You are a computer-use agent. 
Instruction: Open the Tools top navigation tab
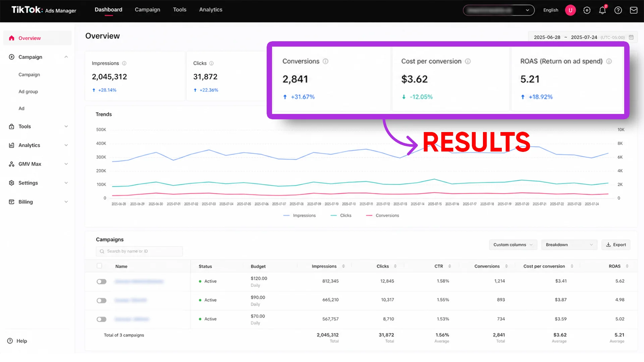179,10
